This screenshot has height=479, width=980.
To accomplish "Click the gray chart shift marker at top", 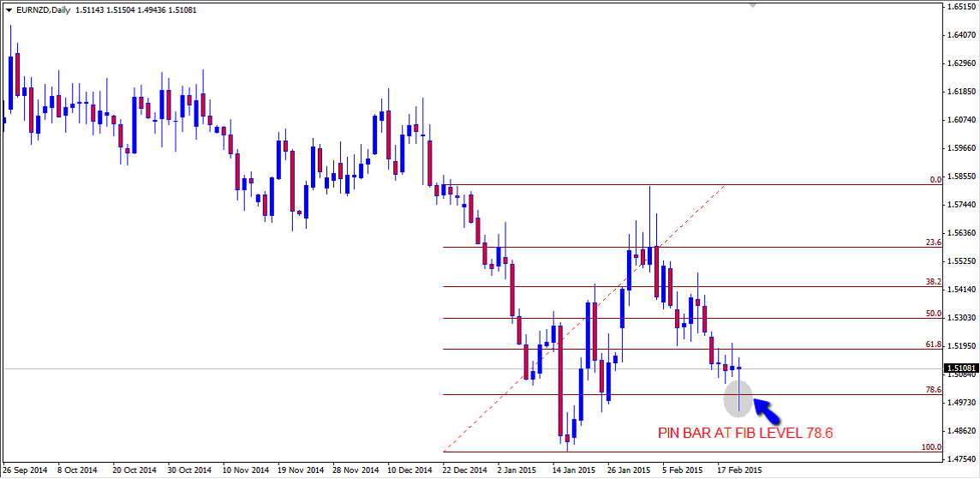I will point(753,3).
